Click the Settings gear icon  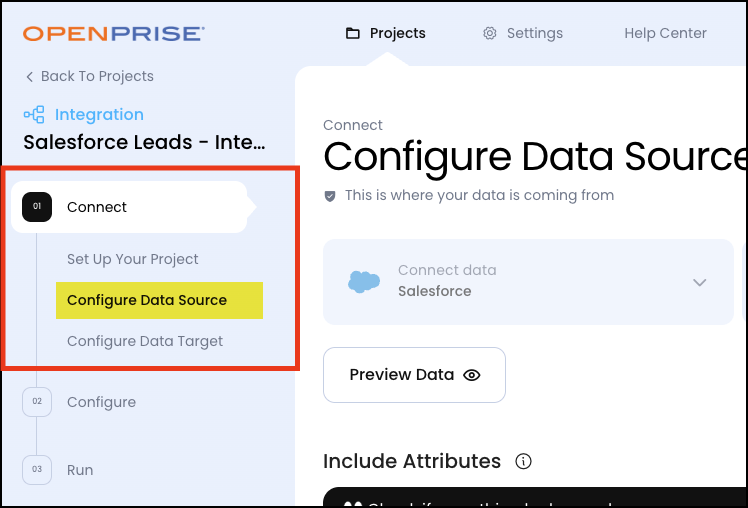tap(490, 33)
